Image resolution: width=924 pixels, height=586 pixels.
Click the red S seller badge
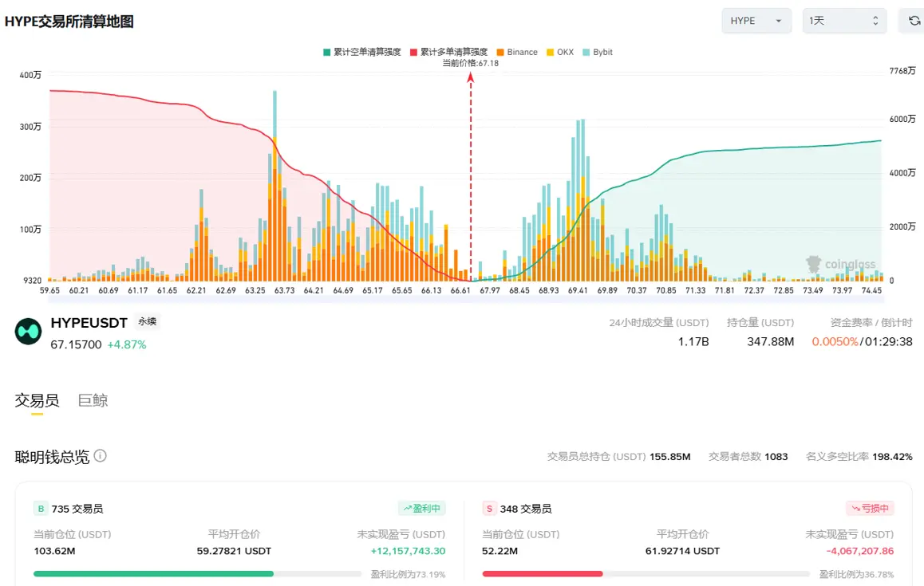coord(489,508)
